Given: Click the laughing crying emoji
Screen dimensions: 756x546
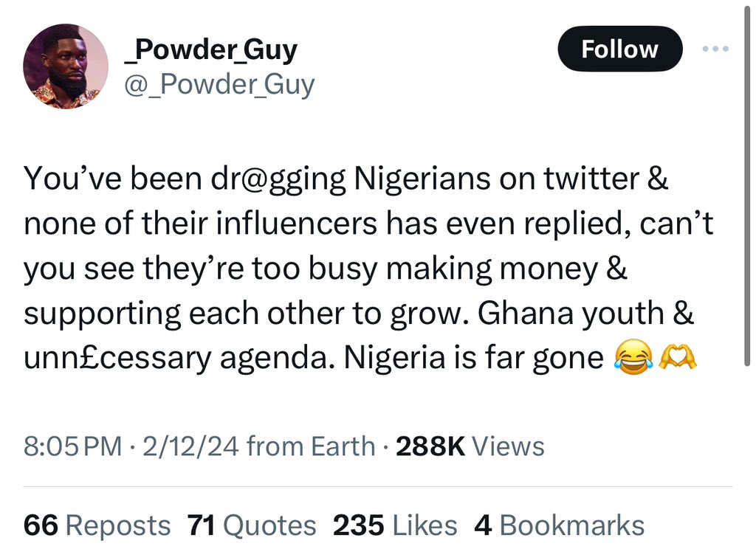Looking at the screenshot, I should click(x=633, y=357).
